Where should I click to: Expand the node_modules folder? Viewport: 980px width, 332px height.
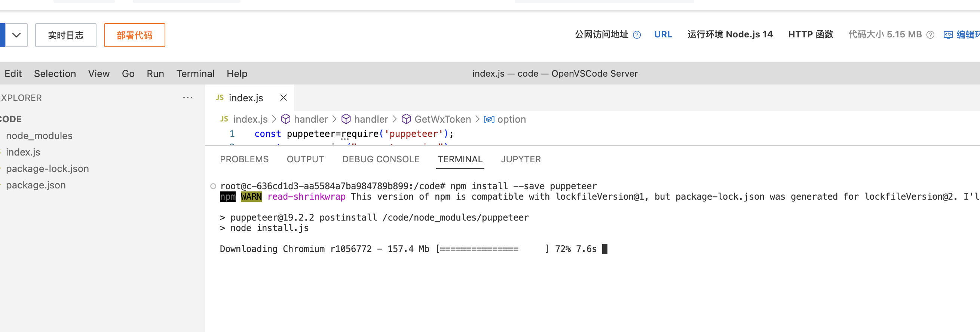[39, 136]
